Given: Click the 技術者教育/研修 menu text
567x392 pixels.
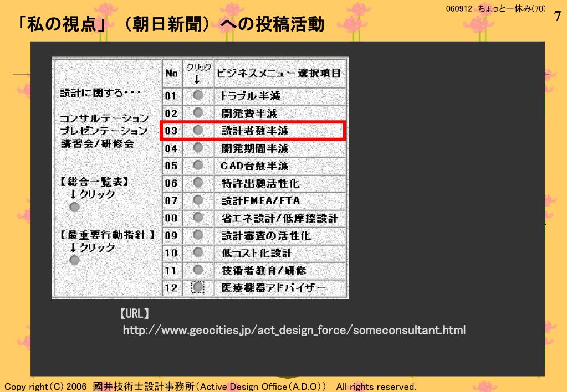Looking at the screenshot, I should tap(264, 270).
